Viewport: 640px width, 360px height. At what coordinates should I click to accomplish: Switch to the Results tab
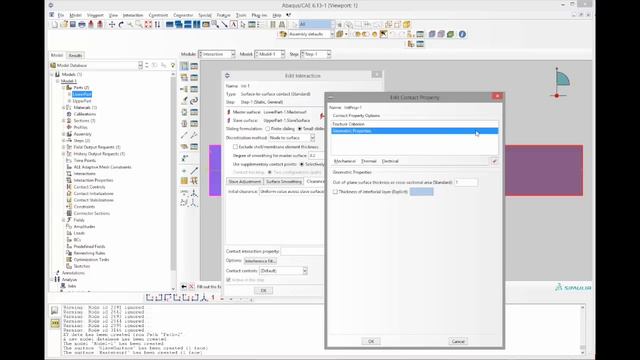coord(75,55)
